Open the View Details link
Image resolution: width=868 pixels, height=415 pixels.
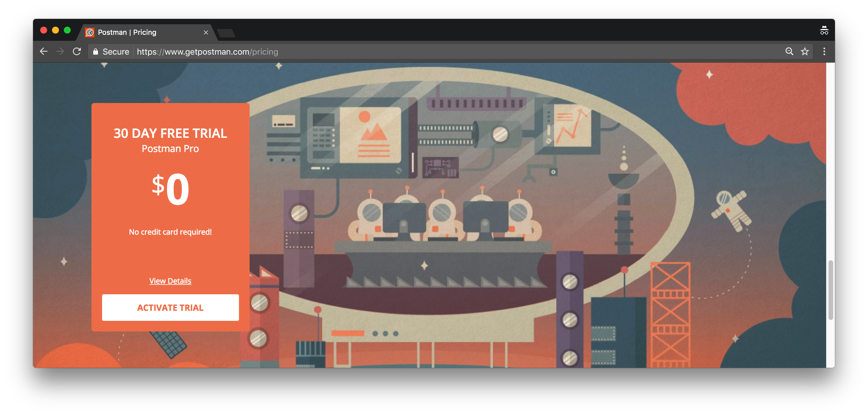[x=170, y=281]
